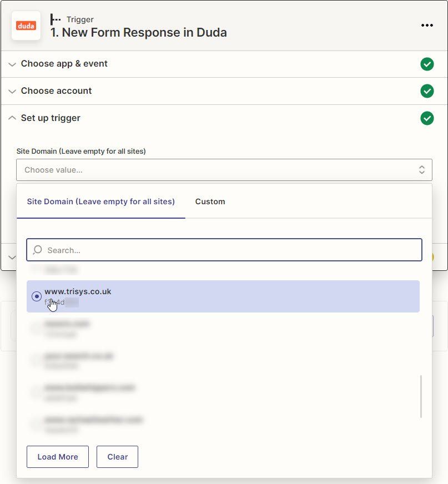448x484 pixels.
Task: Select the Site Domain tab in dropdown
Action: (x=101, y=201)
